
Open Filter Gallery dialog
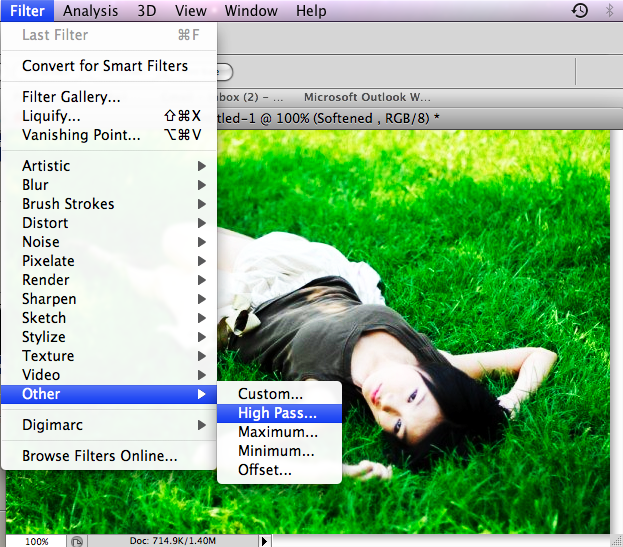109,97
